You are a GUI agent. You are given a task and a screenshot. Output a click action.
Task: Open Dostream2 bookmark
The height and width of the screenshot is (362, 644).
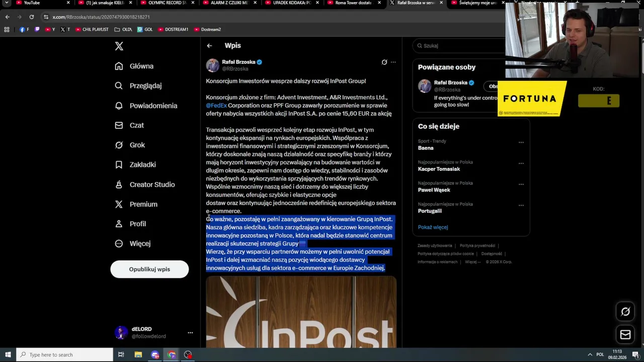(207, 30)
